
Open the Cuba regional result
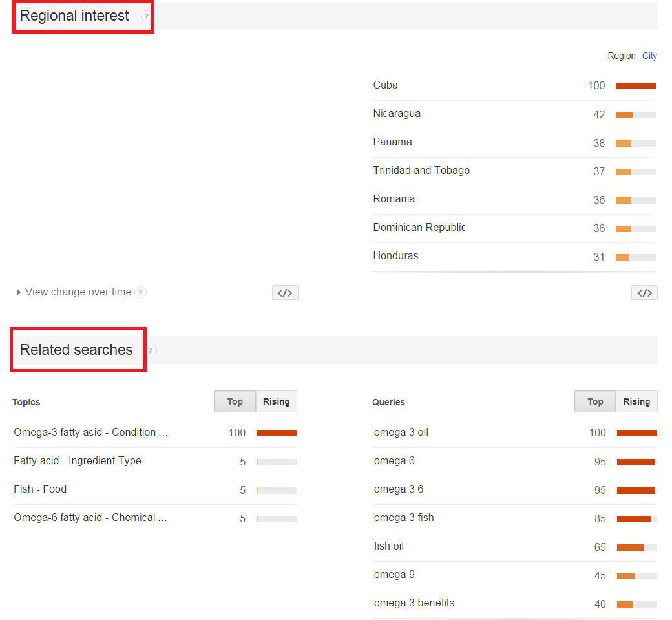point(385,85)
